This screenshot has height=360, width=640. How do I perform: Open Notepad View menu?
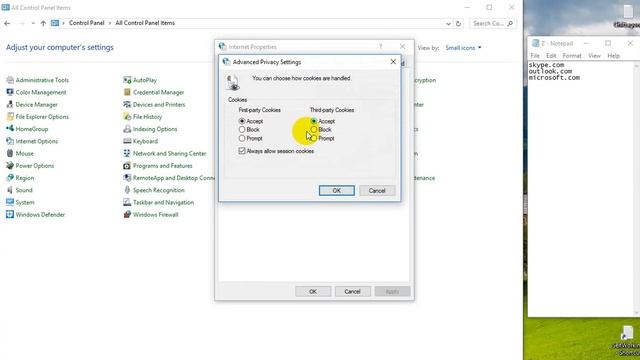click(x=594, y=56)
